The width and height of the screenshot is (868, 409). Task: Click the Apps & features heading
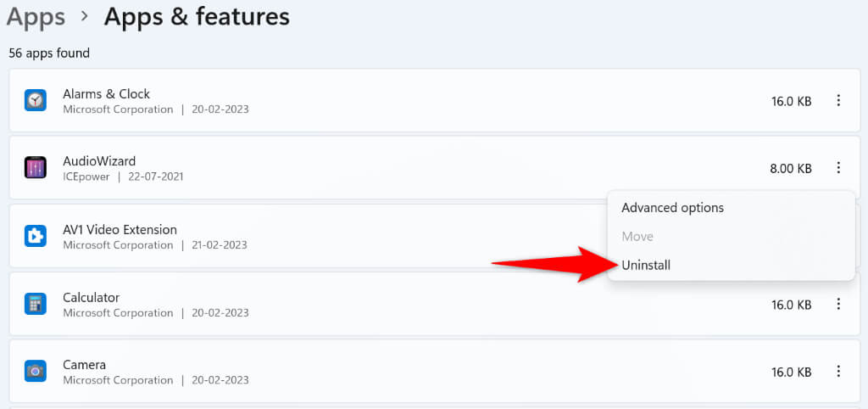197,16
